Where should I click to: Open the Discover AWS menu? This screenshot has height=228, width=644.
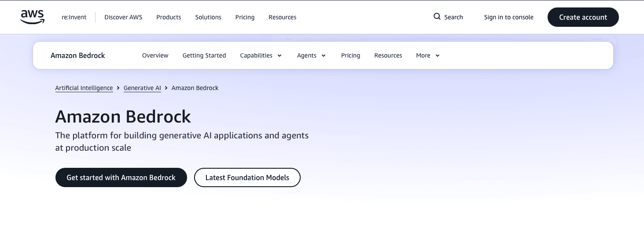123,17
